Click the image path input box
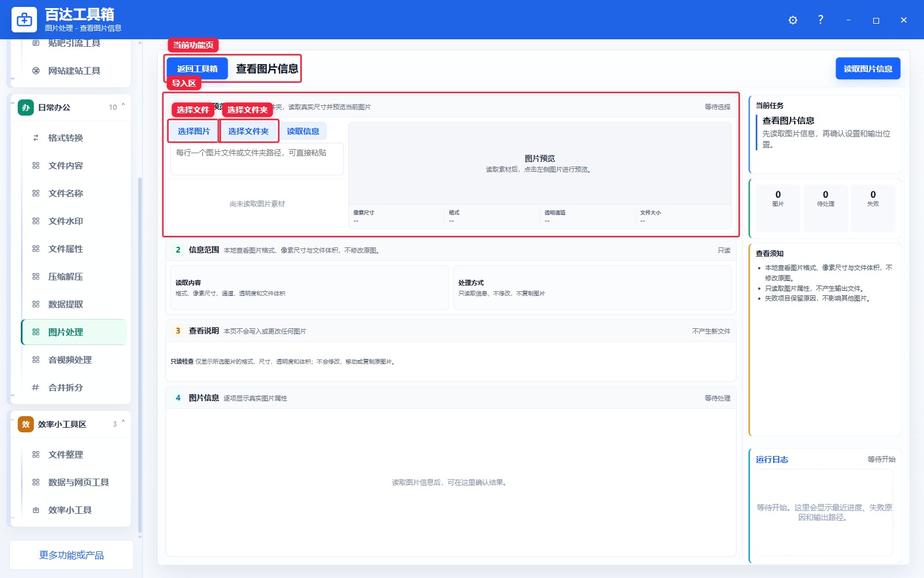924x578 pixels. 257,159
